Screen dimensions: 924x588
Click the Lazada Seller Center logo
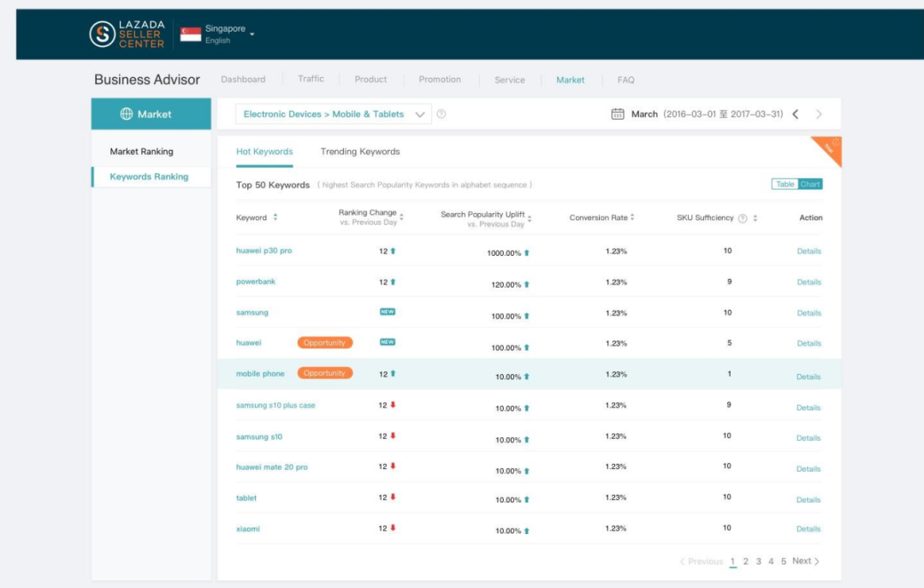(x=127, y=33)
